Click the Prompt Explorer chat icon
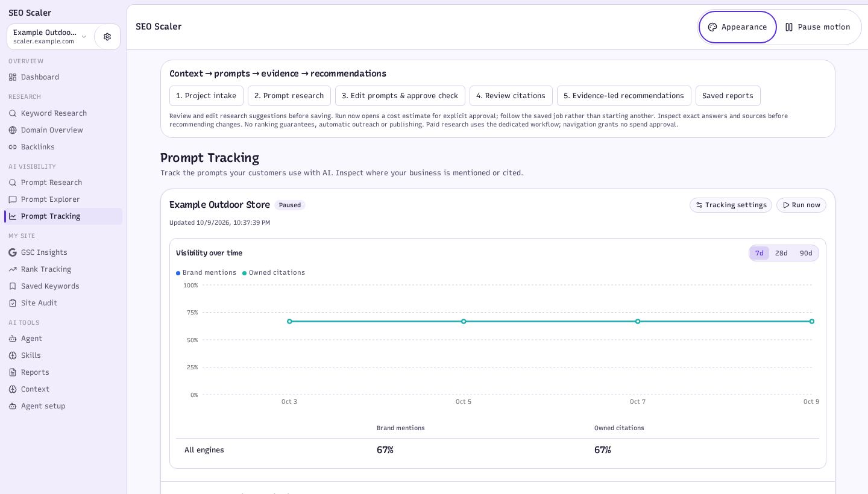The width and height of the screenshot is (868, 494). point(13,199)
